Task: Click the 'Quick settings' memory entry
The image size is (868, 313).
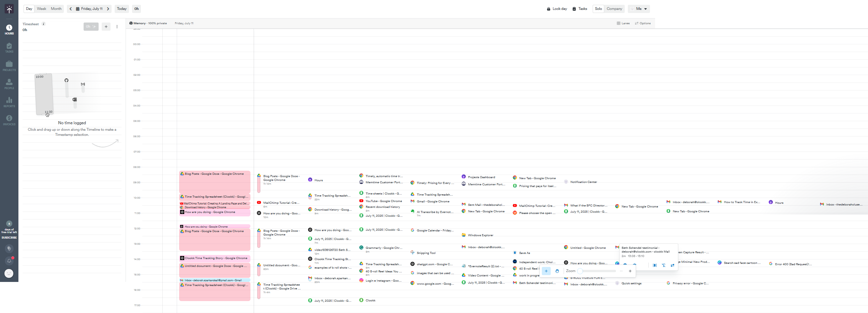Action: coord(628,283)
